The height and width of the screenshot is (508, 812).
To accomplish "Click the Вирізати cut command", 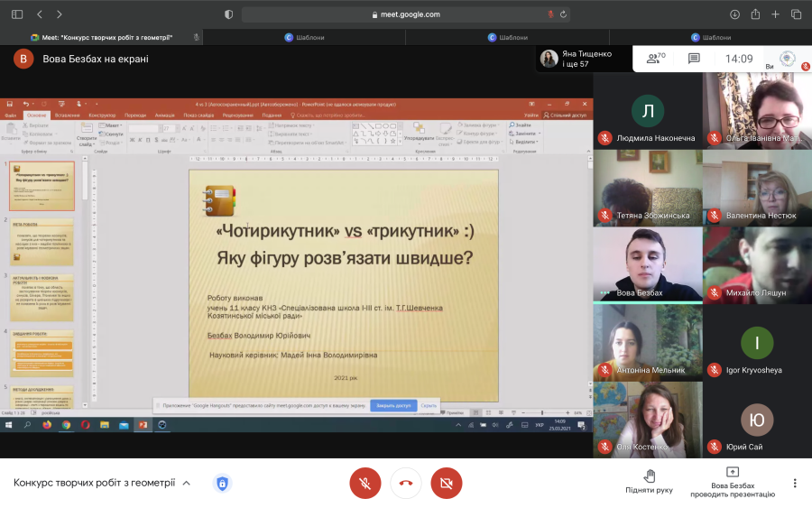I will tap(35, 125).
